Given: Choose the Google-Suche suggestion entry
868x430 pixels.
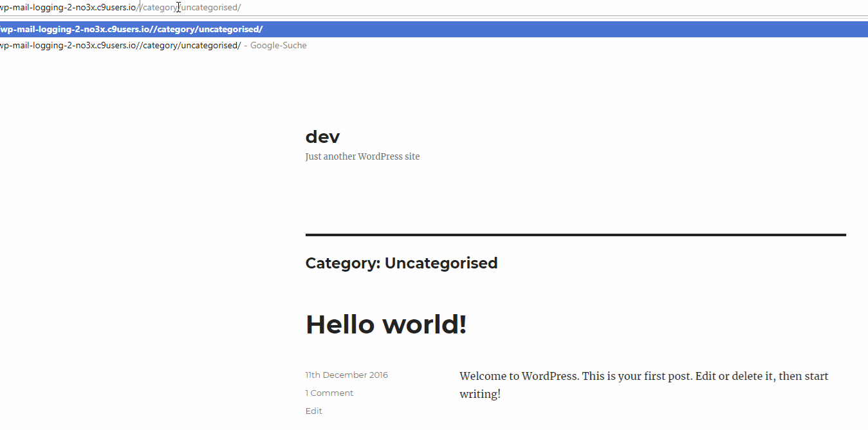Looking at the screenshot, I should coord(434,45).
